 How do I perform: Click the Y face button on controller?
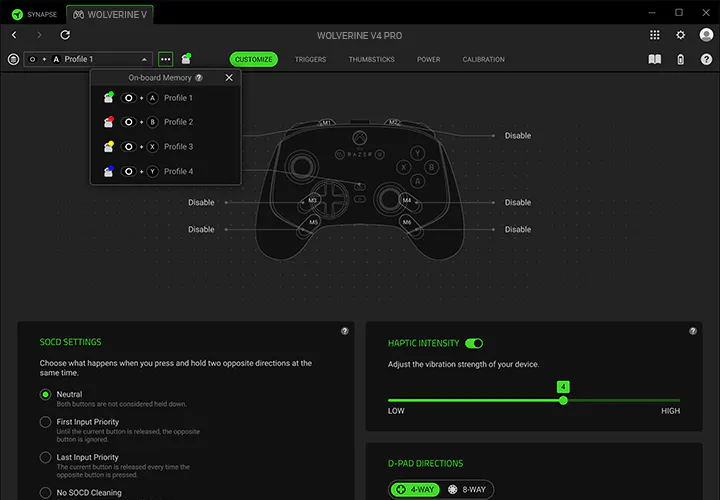(x=417, y=153)
